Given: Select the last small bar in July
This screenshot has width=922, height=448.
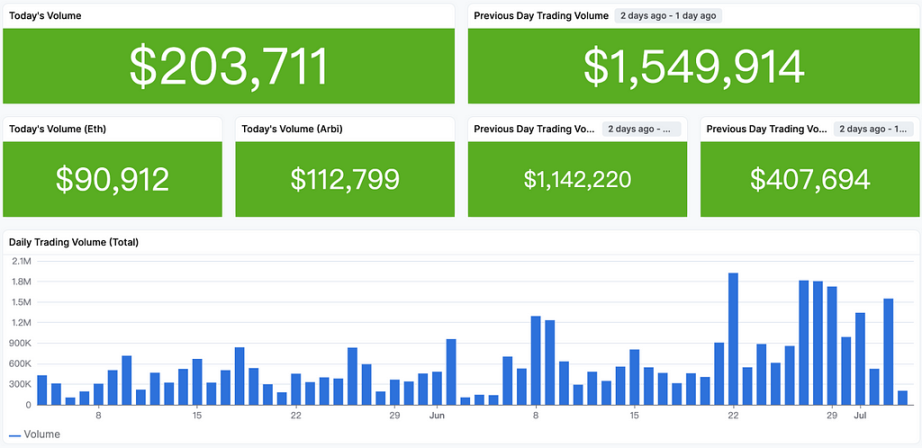Looking at the screenshot, I should 903,398.
